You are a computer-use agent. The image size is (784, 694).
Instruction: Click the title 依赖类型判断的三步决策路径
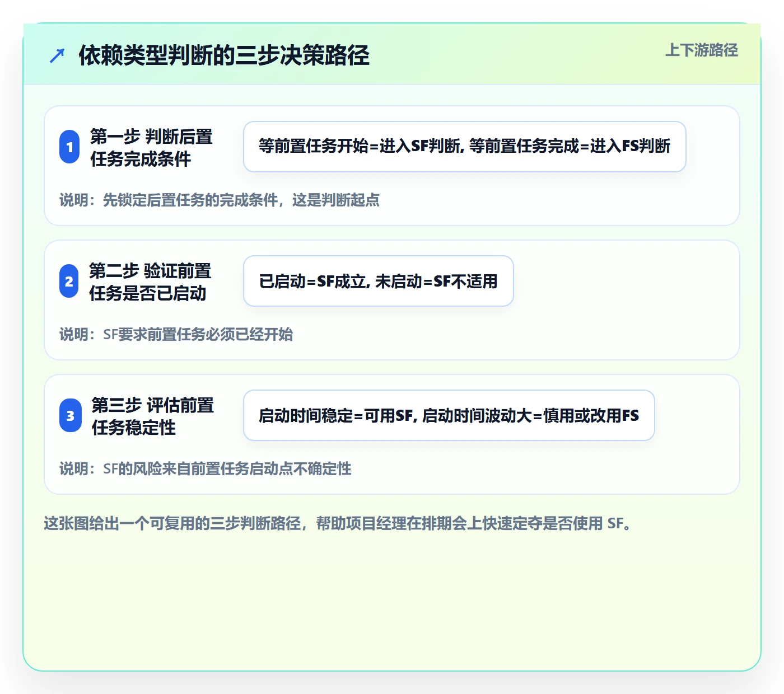pos(224,55)
